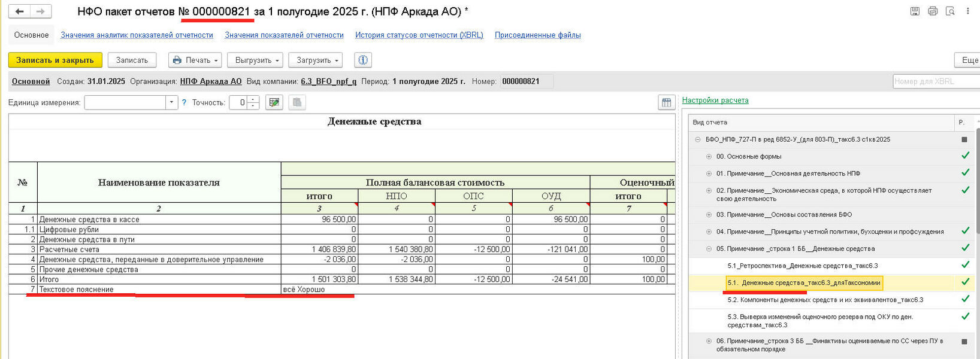The height and width of the screenshot is (359, 980).
Task: Click the Записать и закрыть button
Action: tap(55, 60)
